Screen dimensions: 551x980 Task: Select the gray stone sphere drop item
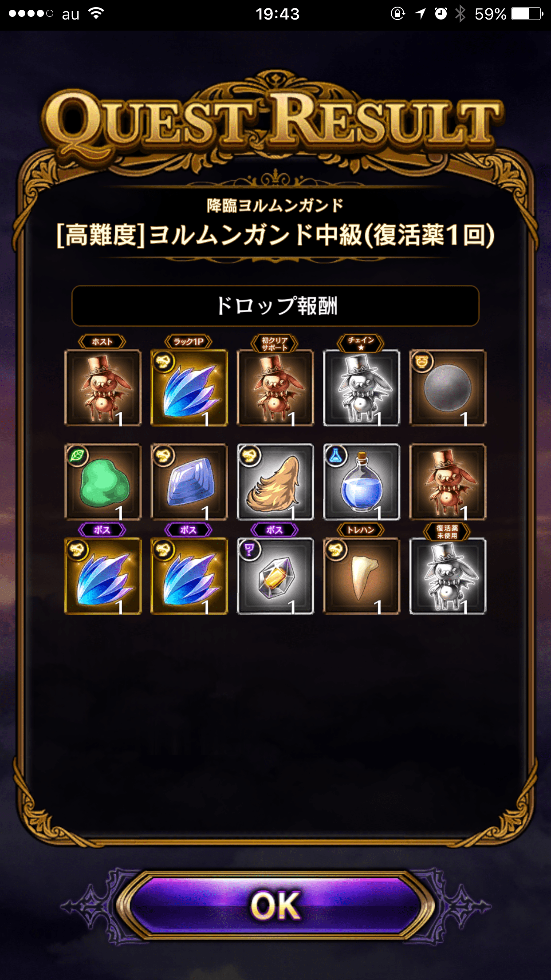[x=447, y=387]
